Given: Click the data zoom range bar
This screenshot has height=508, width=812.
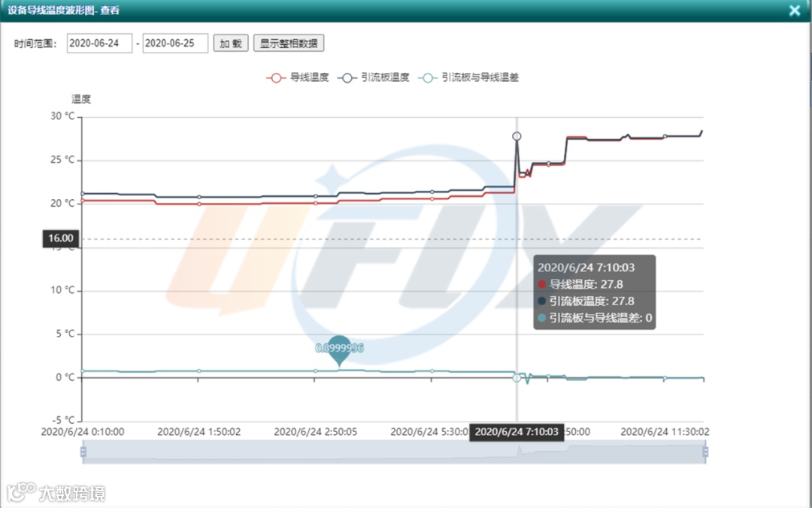Looking at the screenshot, I should [x=394, y=452].
